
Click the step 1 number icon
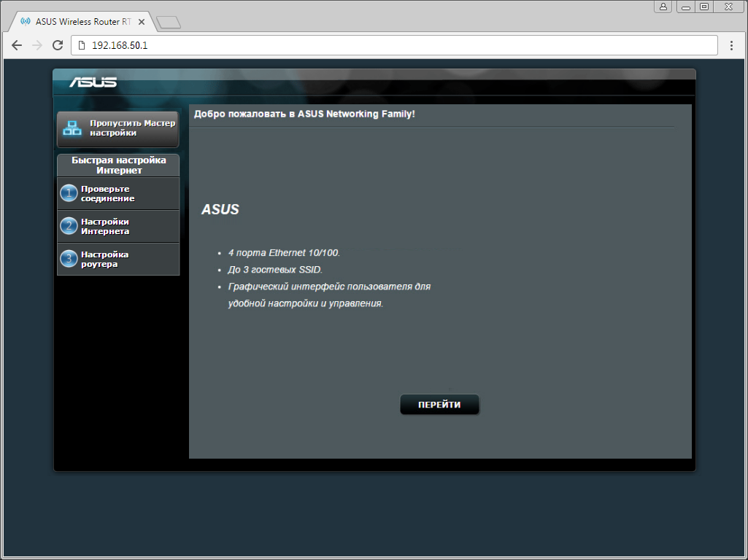coord(69,193)
